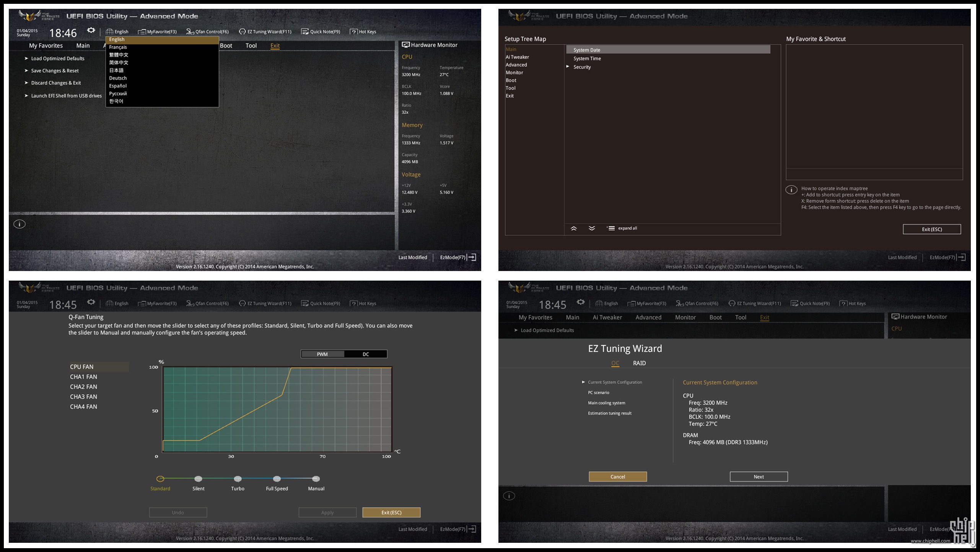The image size is (980, 552).
Task: Click the info icon in the top-left panel
Action: pos(20,224)
